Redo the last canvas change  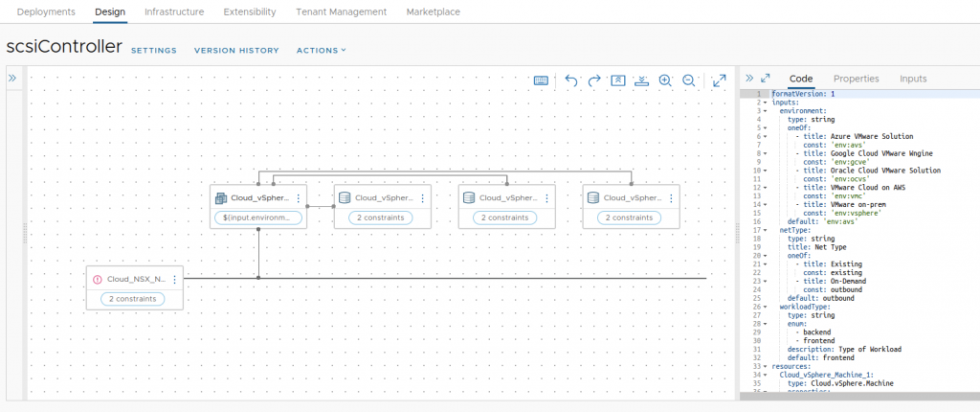point(594,81)
